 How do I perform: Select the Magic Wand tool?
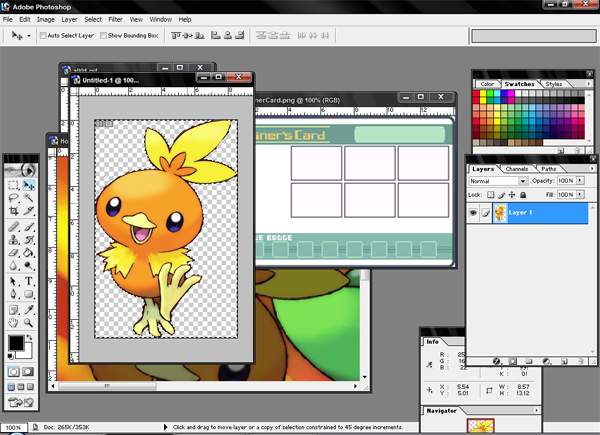coord(29,198)
